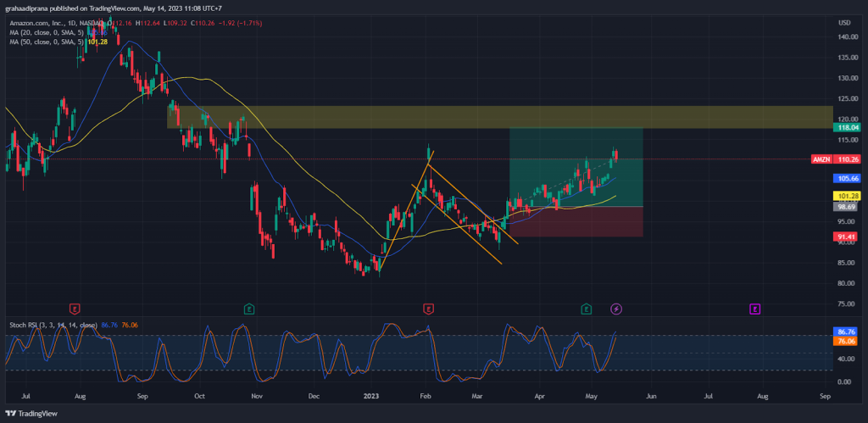Click the purple lightning bolt event marker
This screenshot has height=423, width=868.
[615, 309]
